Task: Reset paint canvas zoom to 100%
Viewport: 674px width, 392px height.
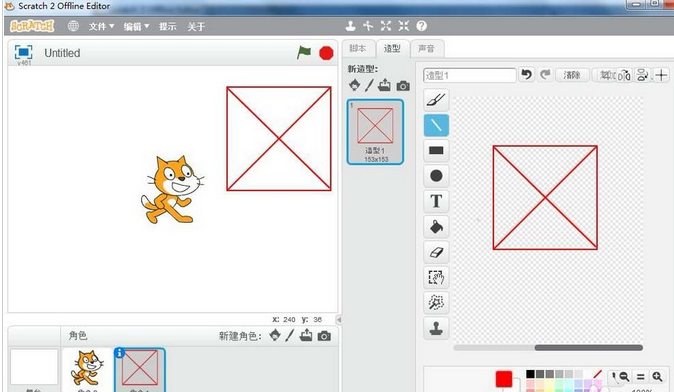Action: pos(640,377)
